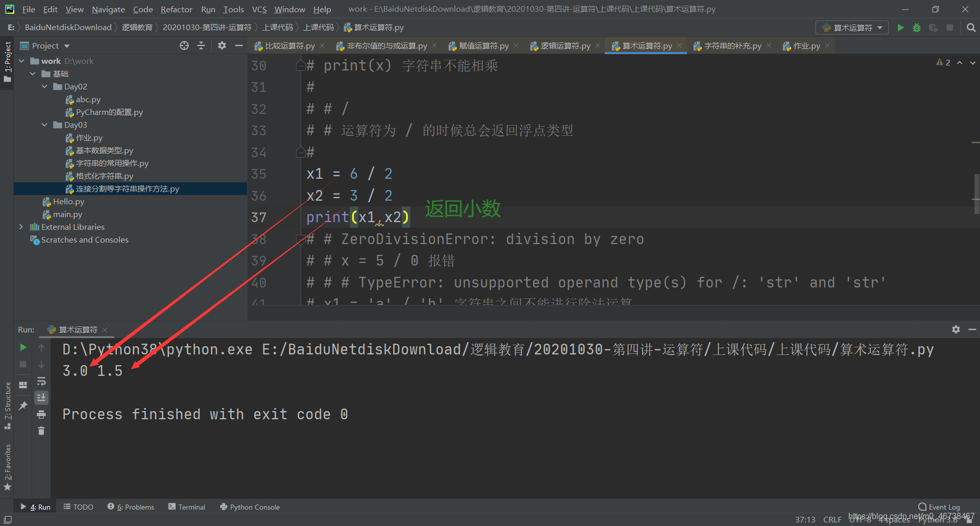Collapse the Day02 folder
980x526 pixels.
44,87
